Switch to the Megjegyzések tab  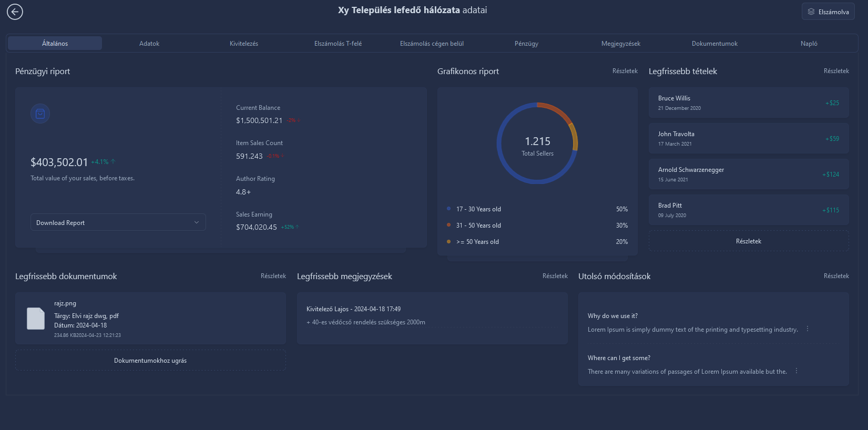pos(621,44)
